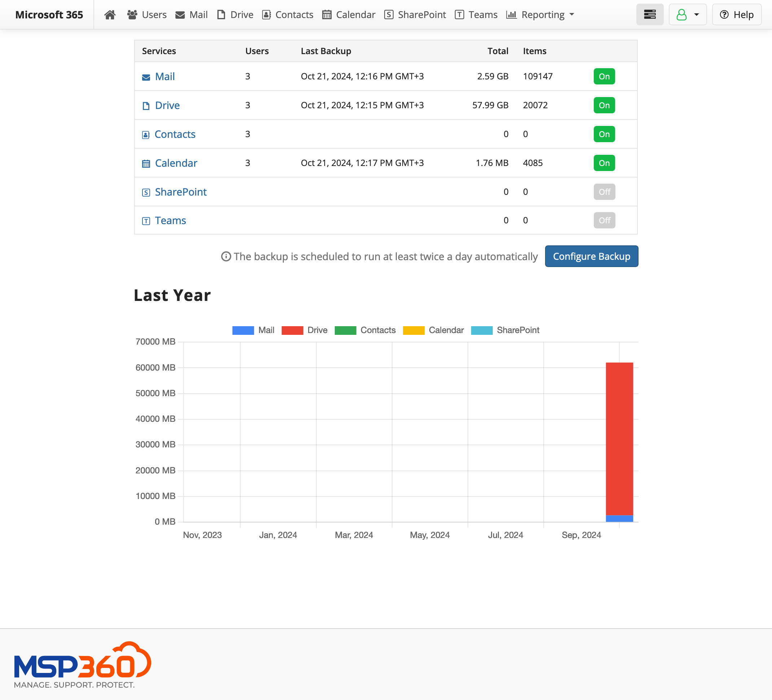Click the Configure Backup button
Image resolution: width=772 pixels, height=700 pixels.
click(x=591, y=256)
